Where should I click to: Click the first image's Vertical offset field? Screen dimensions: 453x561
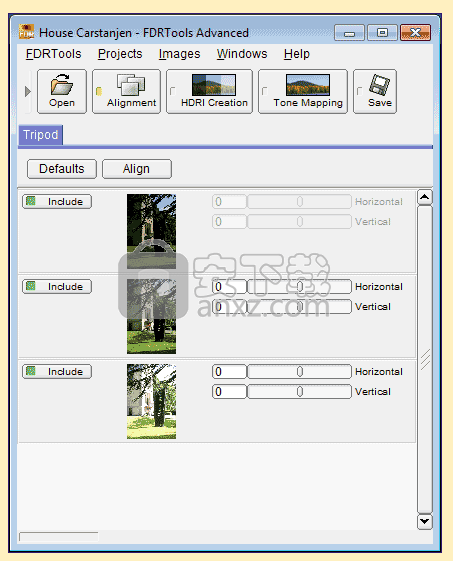pos(229,222)
